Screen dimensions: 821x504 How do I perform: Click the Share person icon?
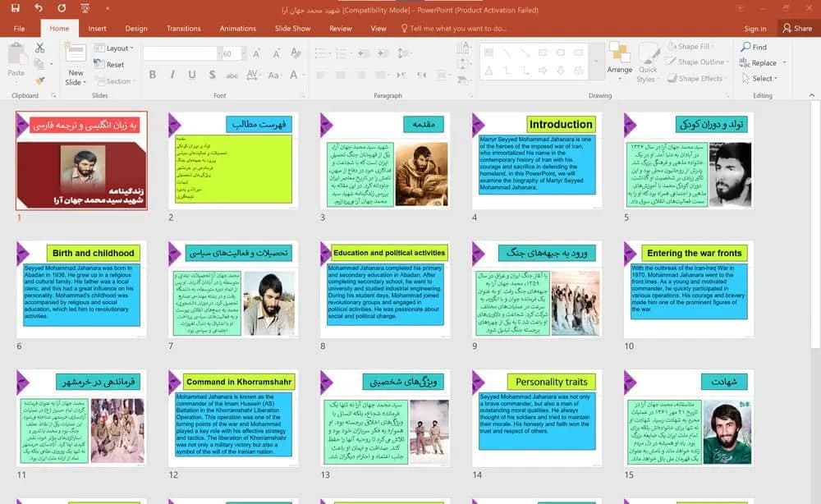point(787,28)
